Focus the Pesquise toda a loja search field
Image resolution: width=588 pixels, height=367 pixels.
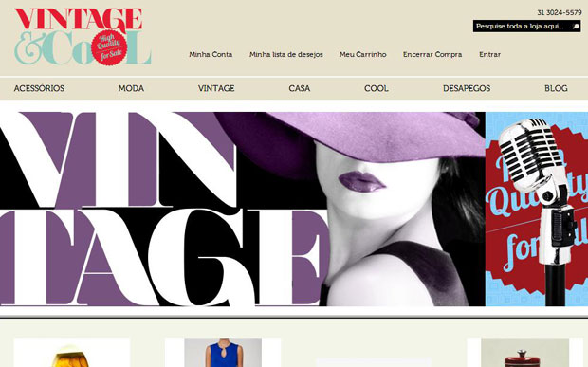pos(522,27)
